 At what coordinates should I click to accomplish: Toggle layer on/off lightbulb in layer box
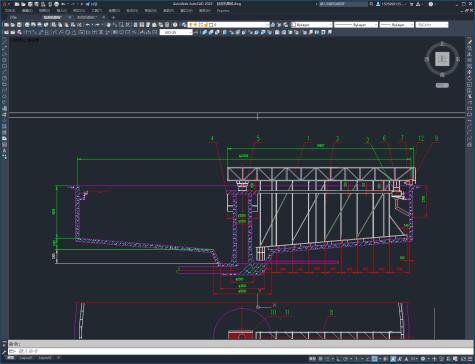[x=191, y=25]
